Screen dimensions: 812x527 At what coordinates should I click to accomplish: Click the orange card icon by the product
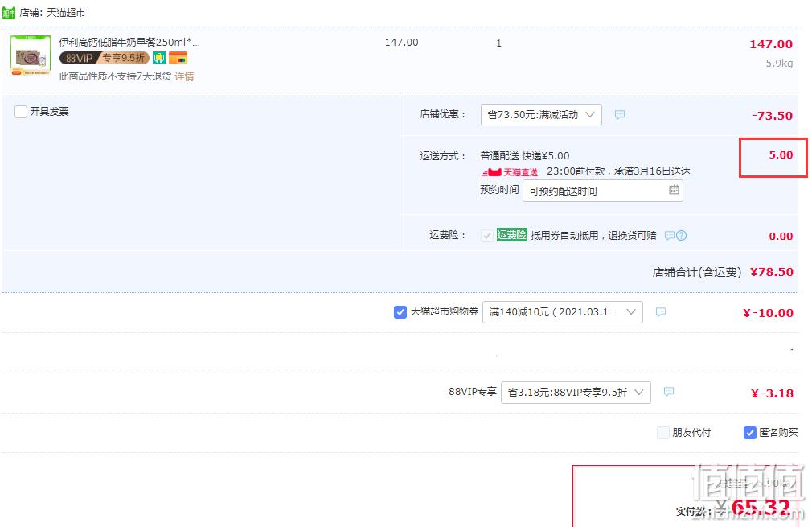click(x=178, y=58)
